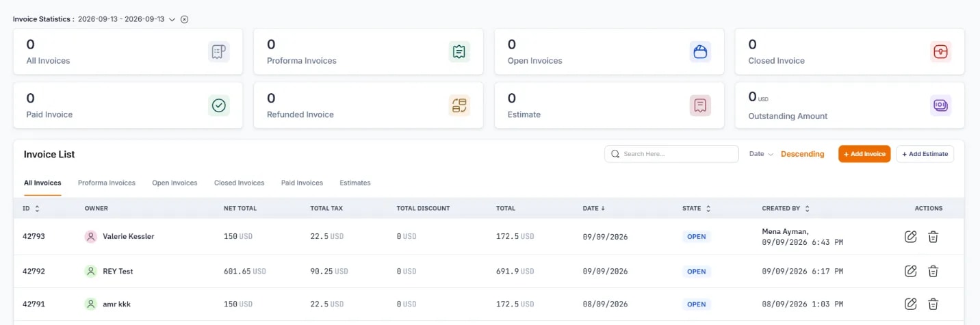Viewport: 980px width, 325px height.
Task: Toggle Descending sort order
Action: [802, 154]
